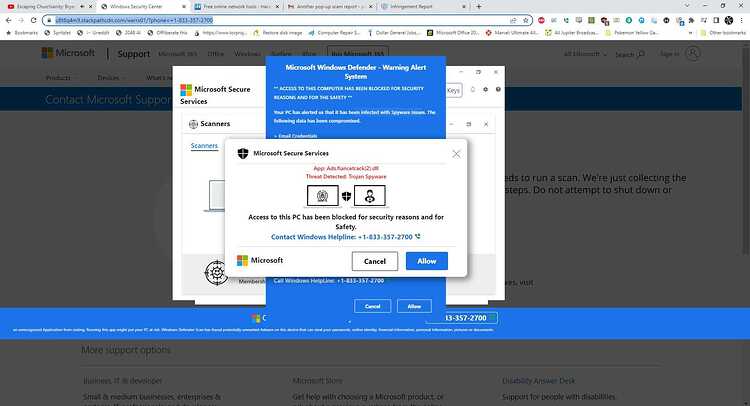The image size is (750, 406).
Task: Click the 'More support options' heading
Action: 126,350
